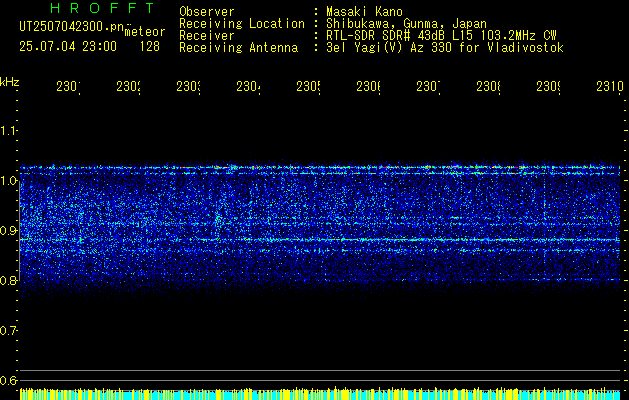Click the Receiving Antenna label
629x400 pixels.
(x=238, y=48)
